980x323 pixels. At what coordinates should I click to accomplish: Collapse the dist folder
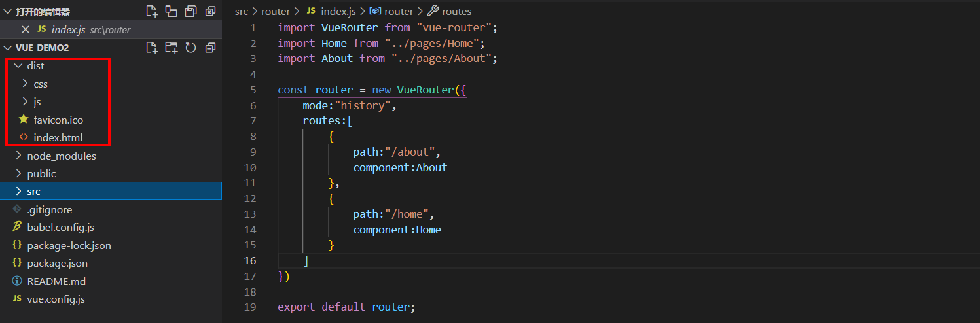[x=18, y=66]
